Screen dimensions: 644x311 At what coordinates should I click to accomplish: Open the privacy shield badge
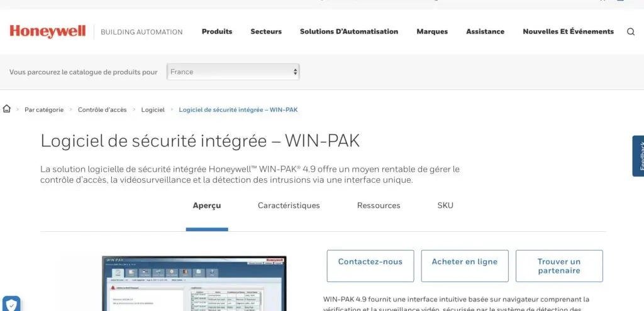click(11, 304)
